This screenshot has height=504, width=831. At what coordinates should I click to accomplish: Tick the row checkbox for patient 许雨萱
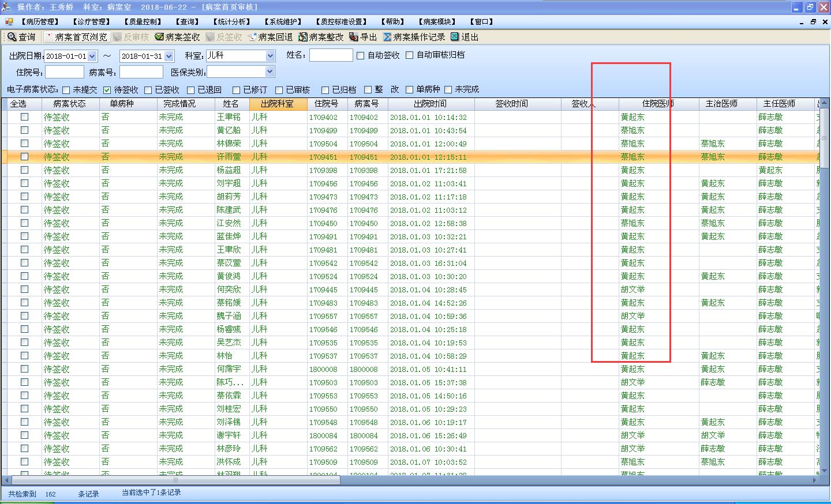(25, 157)
